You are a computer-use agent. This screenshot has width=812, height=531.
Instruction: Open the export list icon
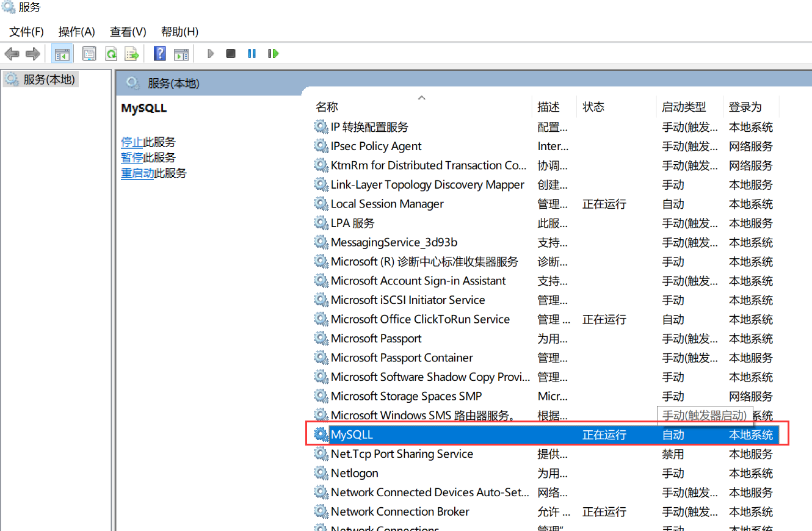tap(132, 54)
